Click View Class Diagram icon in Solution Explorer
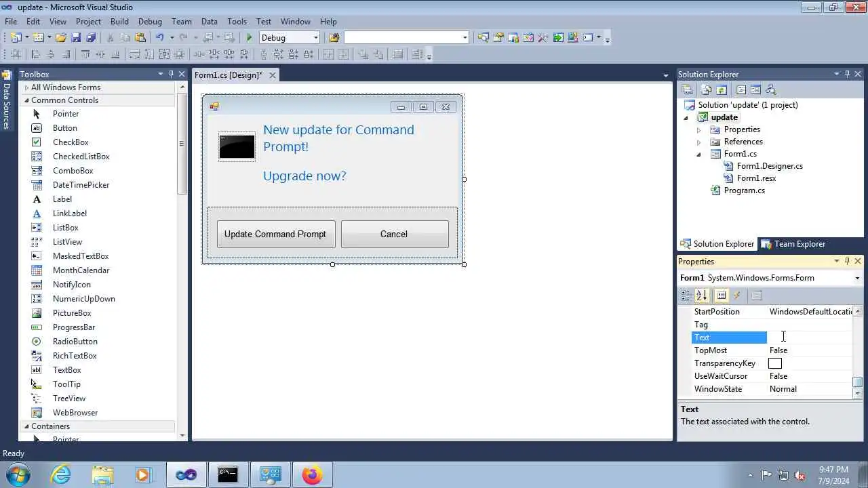The height and width of the screenshot is (488, 868). 770,89
